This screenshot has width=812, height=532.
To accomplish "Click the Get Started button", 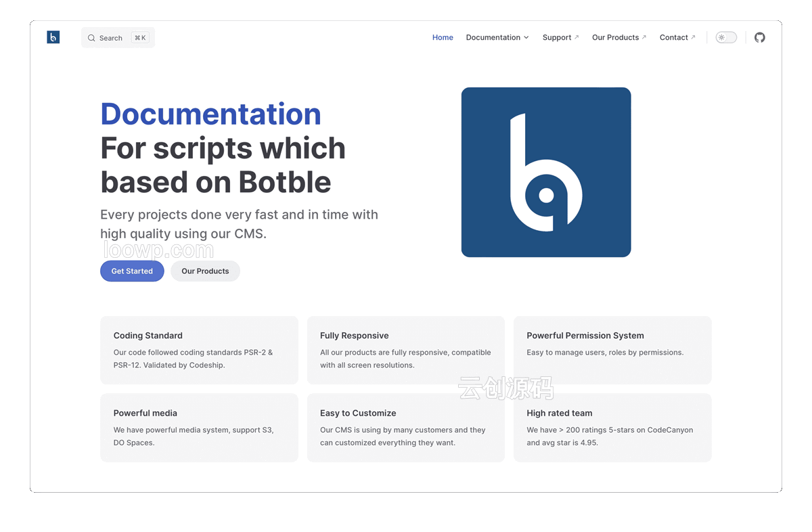I will (x=132, y=271).
